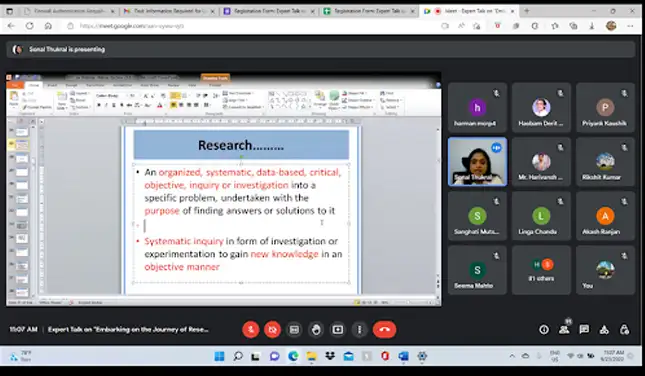The image size is (645, 376).
Task: Click the meeting title at bottom left
Action: [x=128, y=330]
